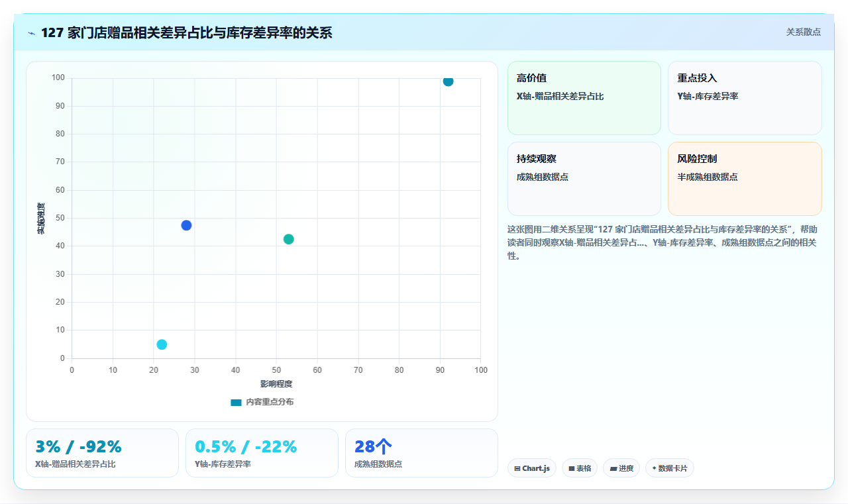
Task: Toggle the 内容重点分布 legend color box
Action: coord(236,402)
